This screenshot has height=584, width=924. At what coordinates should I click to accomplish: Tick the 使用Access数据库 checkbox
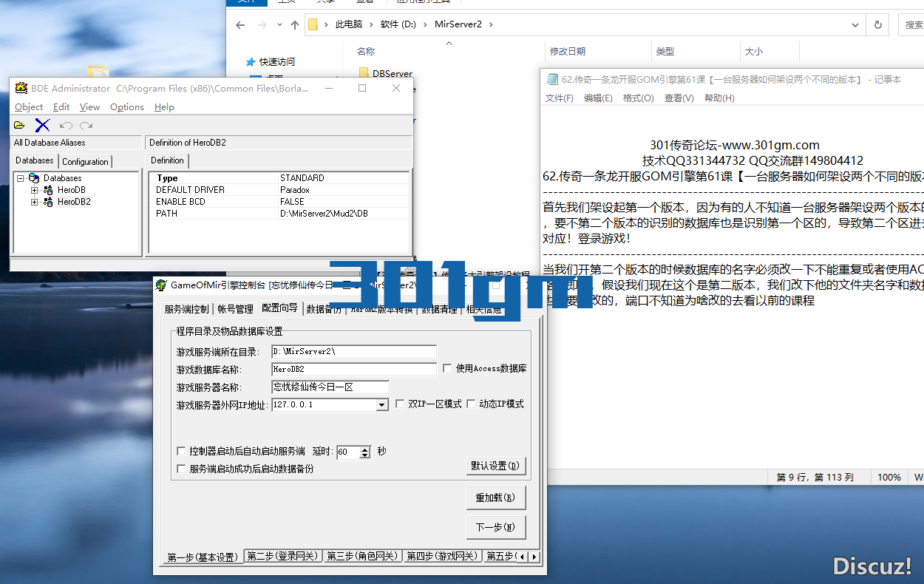tap(447, 368)
